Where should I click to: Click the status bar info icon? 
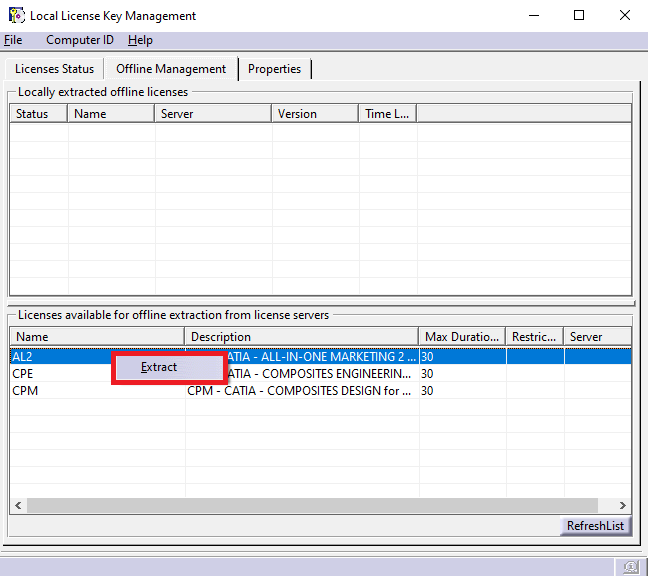coord(630,566)
